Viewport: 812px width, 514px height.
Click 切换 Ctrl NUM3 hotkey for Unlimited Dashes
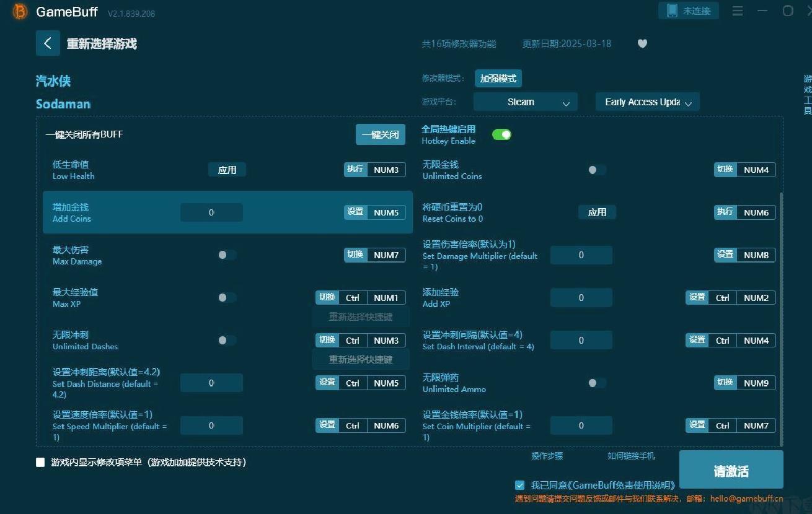coord(361,340)
